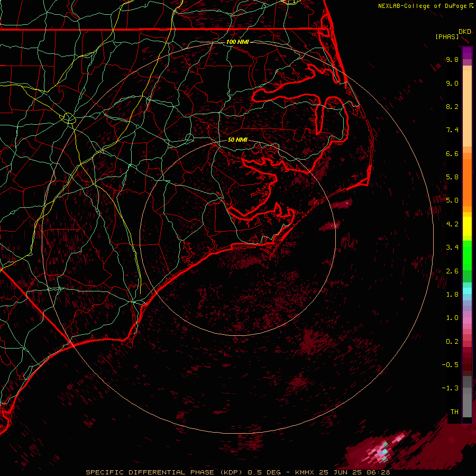Click the DKD label above the color scale

[x=465, y=32]
